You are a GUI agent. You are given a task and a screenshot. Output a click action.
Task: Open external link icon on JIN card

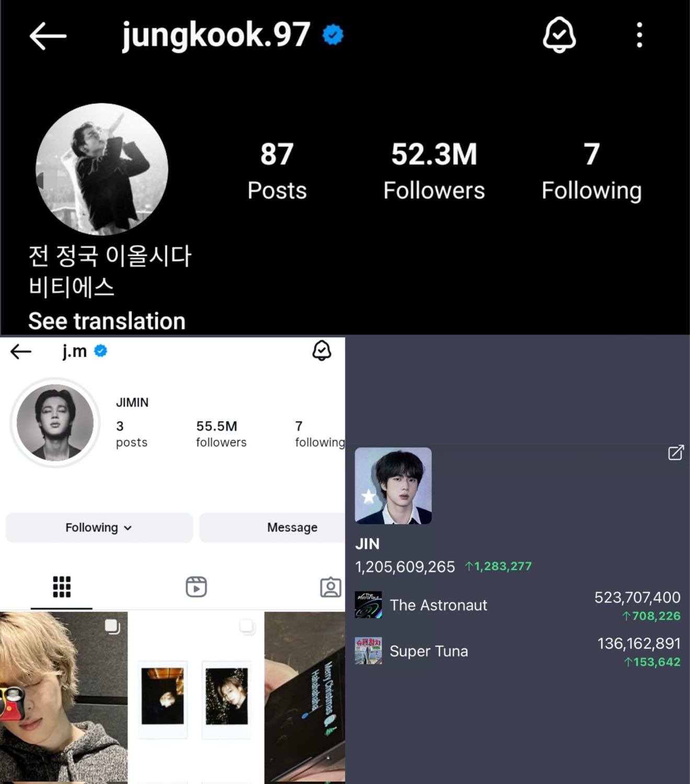[676, 453]
